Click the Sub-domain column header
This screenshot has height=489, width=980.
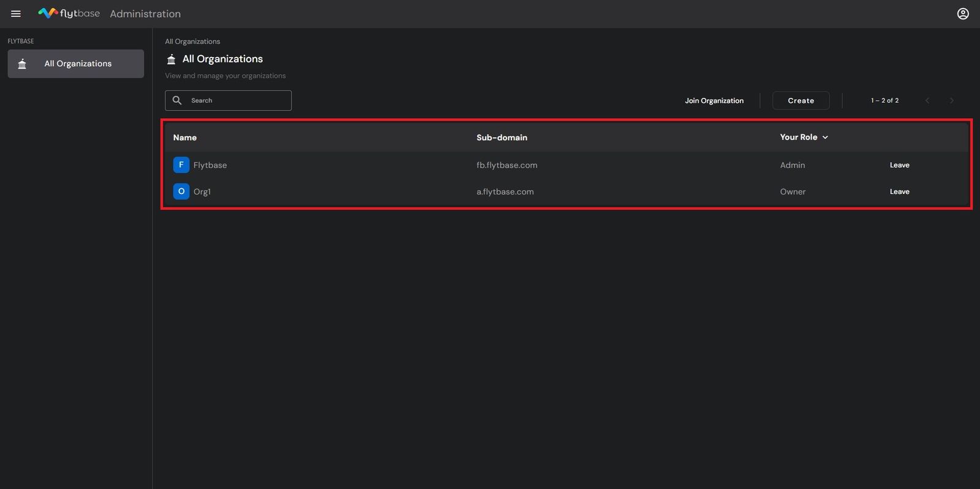[x=502, y=138]
